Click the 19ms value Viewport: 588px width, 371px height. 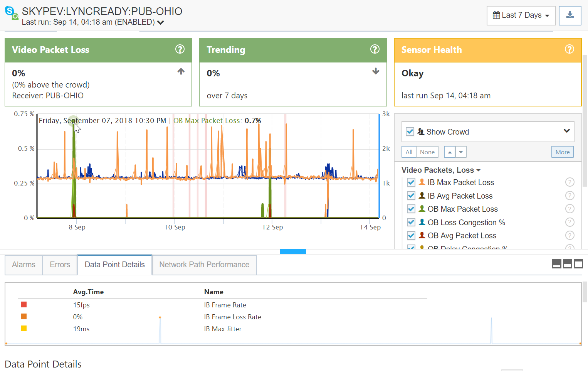coord(81,329)
